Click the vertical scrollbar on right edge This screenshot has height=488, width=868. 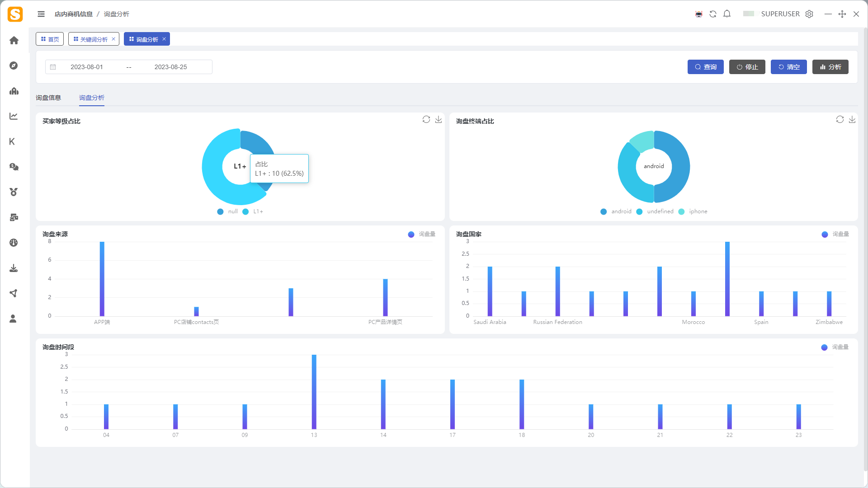pos(865,249)
